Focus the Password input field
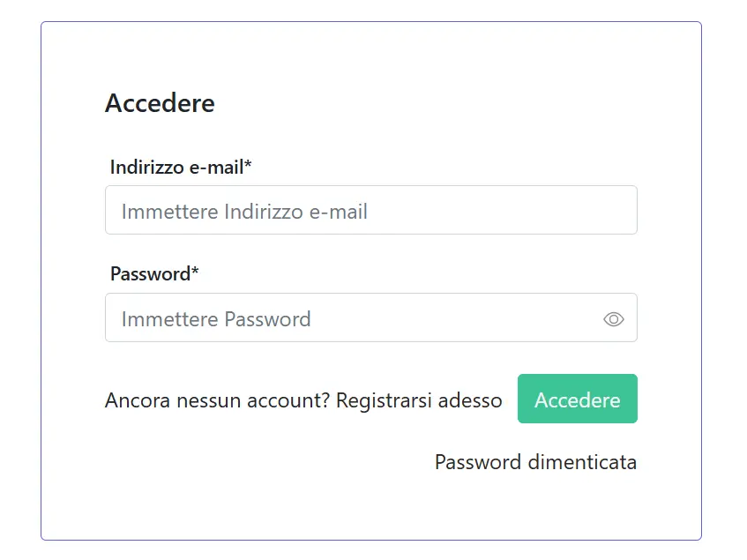Screen dimensions: 747x560 tap(371, 317)
